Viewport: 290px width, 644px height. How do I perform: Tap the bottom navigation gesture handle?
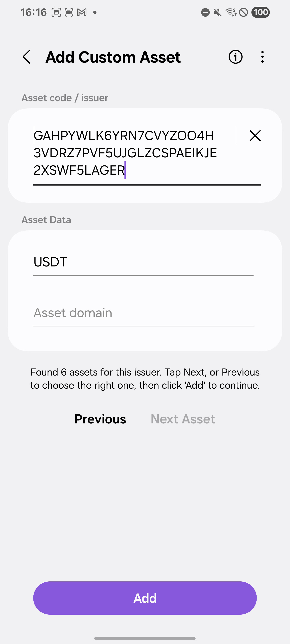point(145,638)
